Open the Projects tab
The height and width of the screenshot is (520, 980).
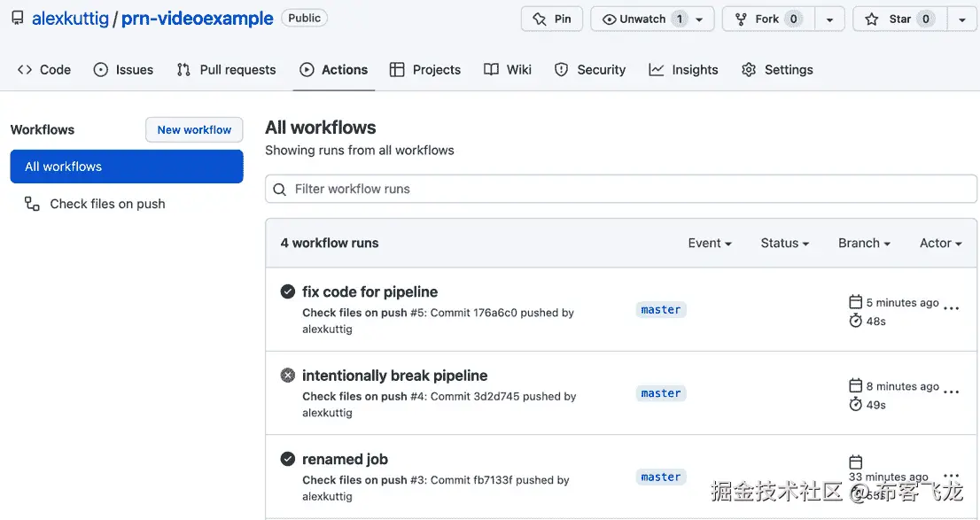[425, 69]
